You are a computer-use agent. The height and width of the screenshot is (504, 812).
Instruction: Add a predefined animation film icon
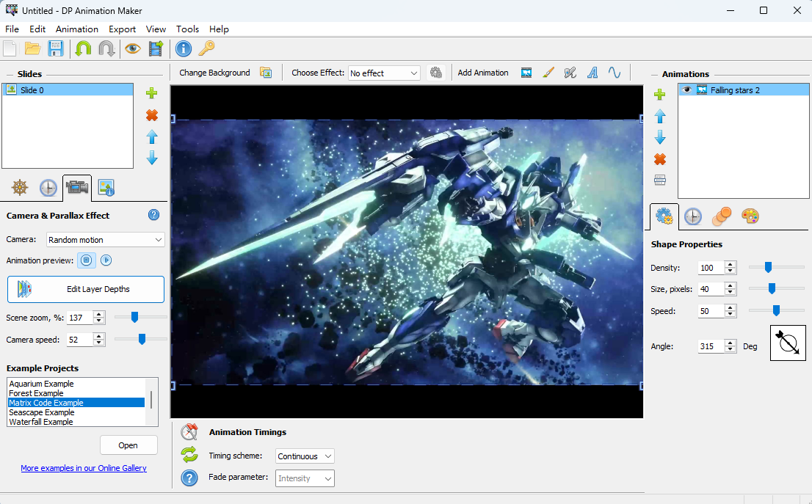(x=526, y=73)
